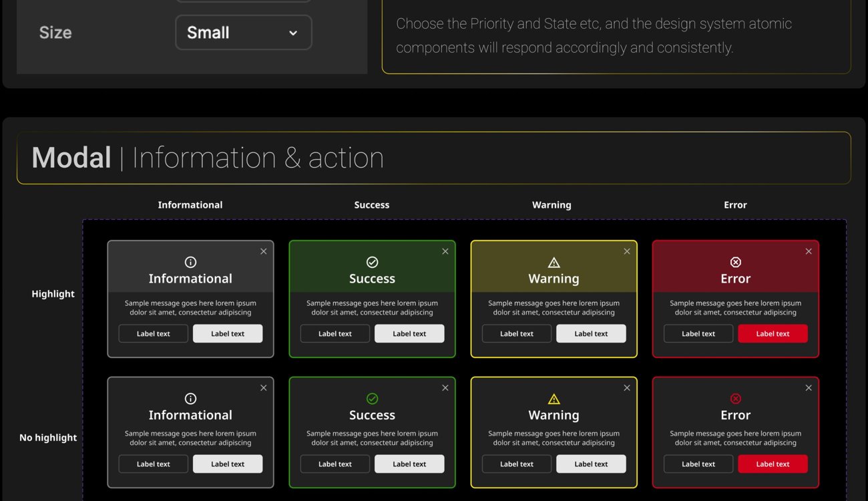
Task: Click the Highlight row label
Action: point(53,294)
